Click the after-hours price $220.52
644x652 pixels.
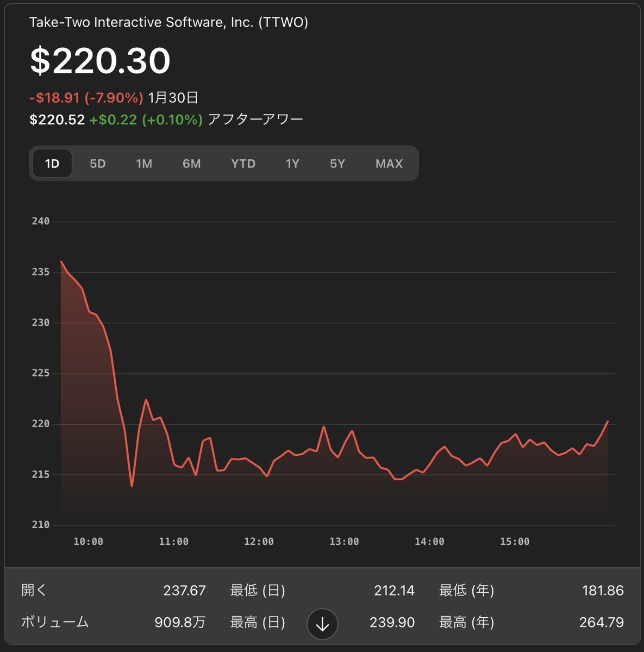click(x=57, y=120)
